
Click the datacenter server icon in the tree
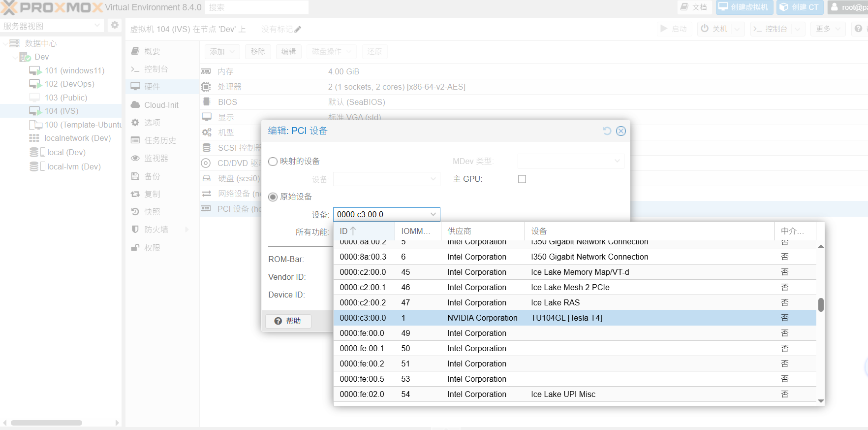(15, 43)
